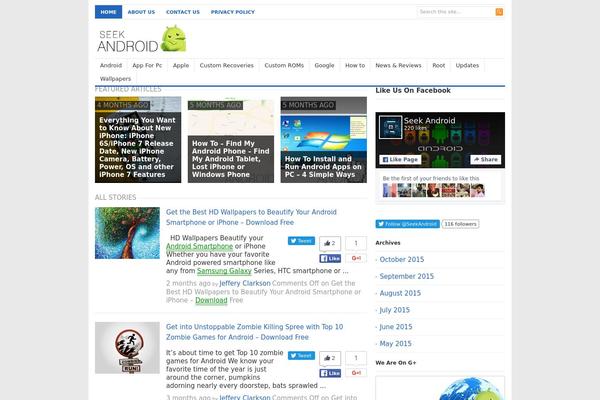This screenshot has height=400, width=600.
Task: Open Get the Best HD Wallpapers headline
Action: coord(251,217)
